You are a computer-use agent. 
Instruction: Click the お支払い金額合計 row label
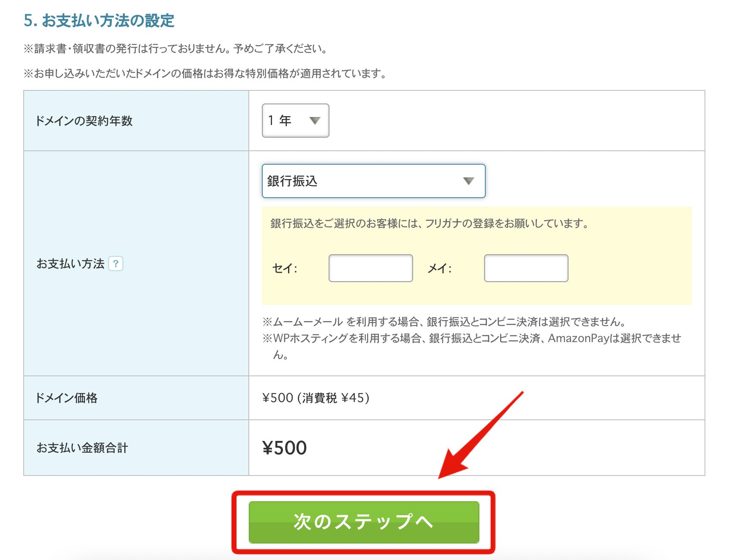pos(82,448)
